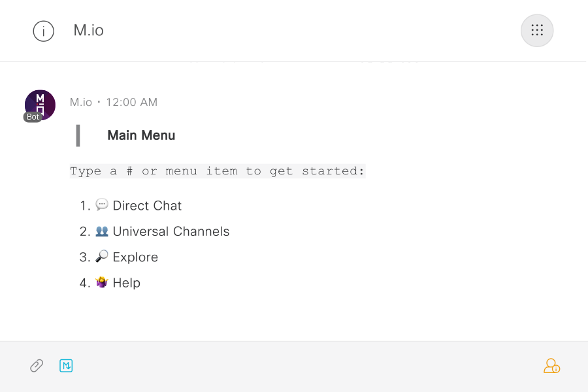Toggle the Markdown formatting icon
The height and width of the screenshot is (392, 588).
tap(66, 366)
